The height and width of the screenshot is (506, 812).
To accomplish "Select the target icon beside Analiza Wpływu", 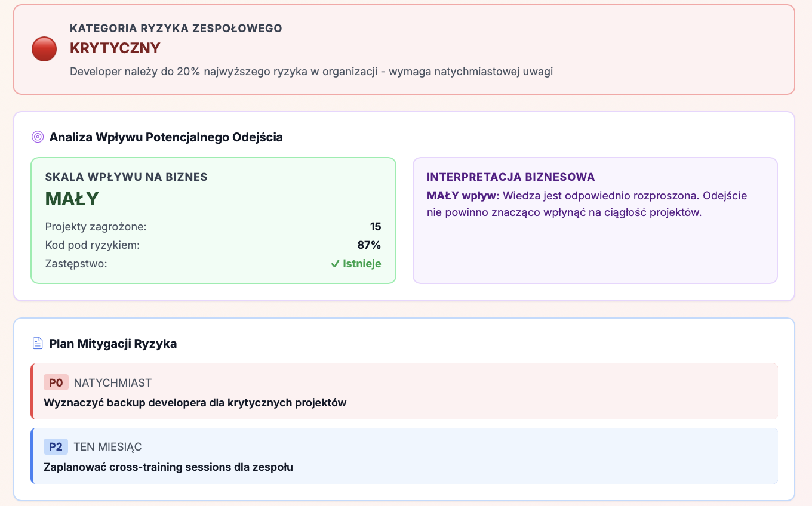I will click(x=38, y=137).
